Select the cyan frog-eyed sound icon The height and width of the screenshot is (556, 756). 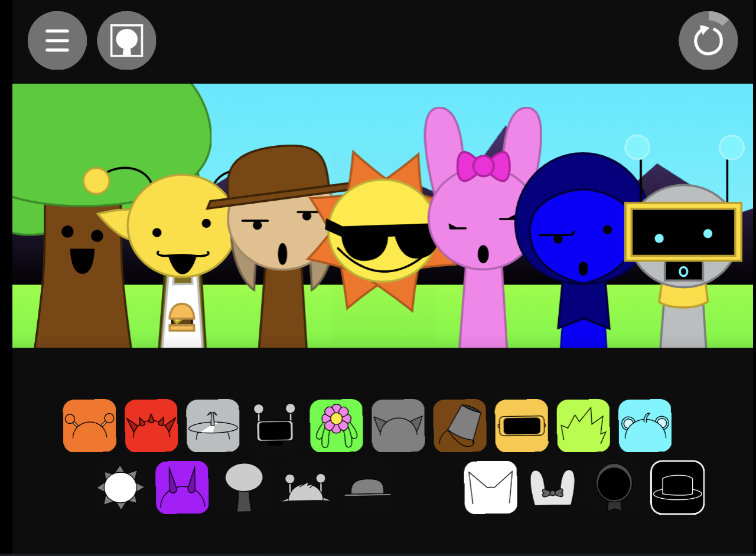coord(645,426)
